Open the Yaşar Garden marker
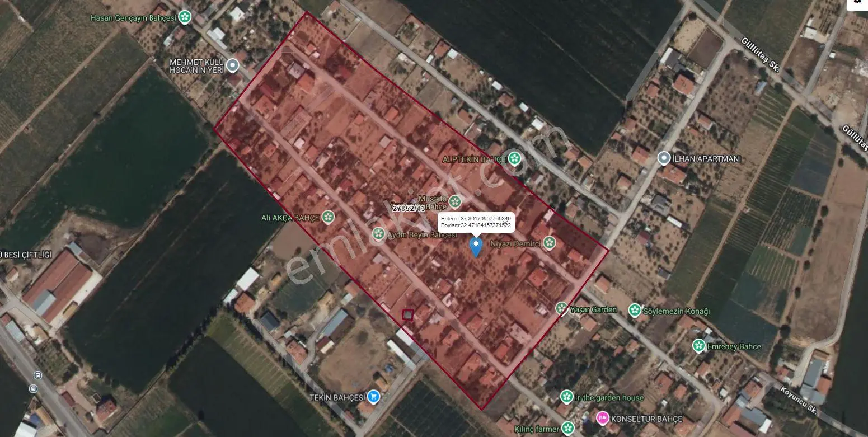This screenshot has width=868, height=437. (x=562, y=308)
